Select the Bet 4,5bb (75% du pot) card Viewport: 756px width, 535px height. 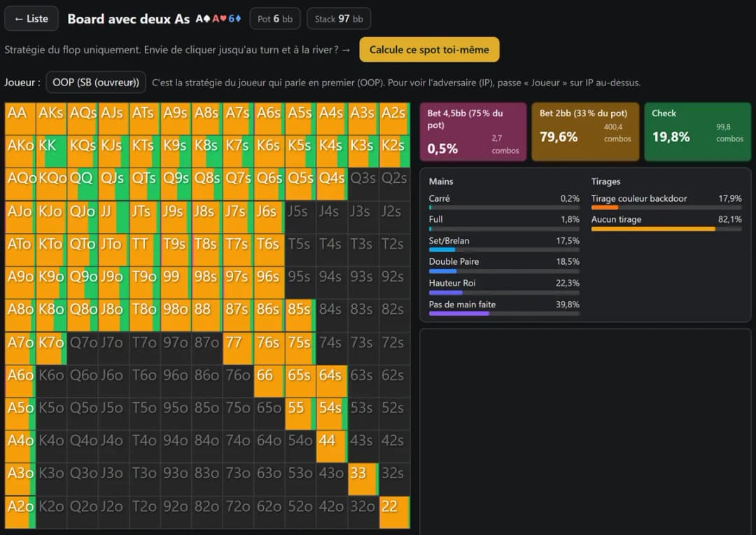coord(473,132)
